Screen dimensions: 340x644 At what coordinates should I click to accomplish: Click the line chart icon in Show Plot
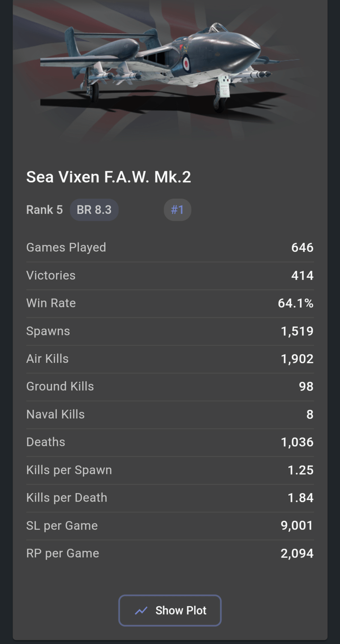point(141,611)
